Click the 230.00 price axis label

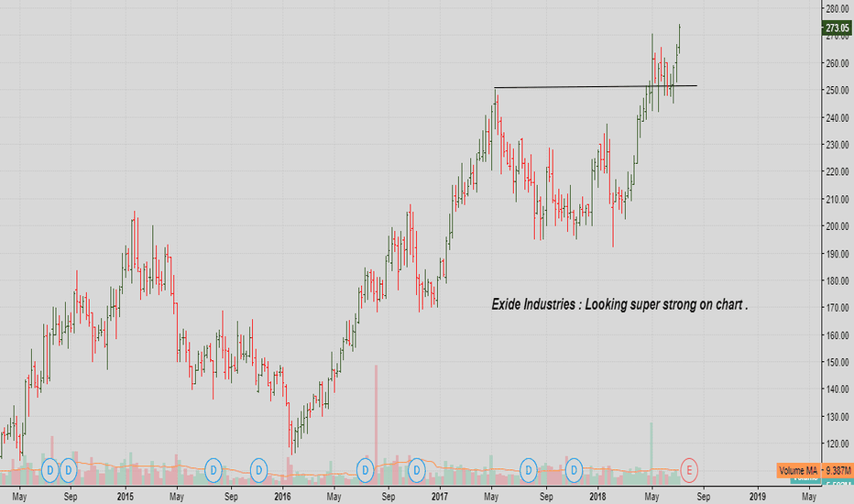[838, 145]
